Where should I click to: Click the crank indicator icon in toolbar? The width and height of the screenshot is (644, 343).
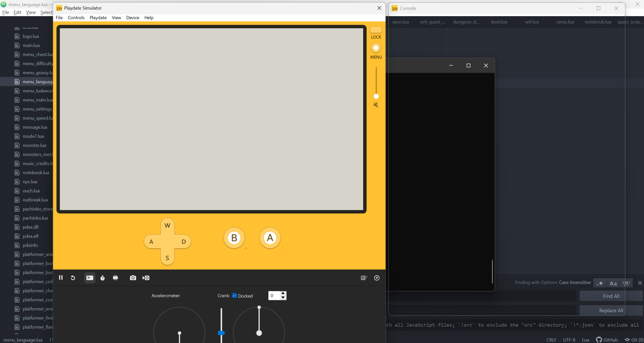tap(377, 278)
